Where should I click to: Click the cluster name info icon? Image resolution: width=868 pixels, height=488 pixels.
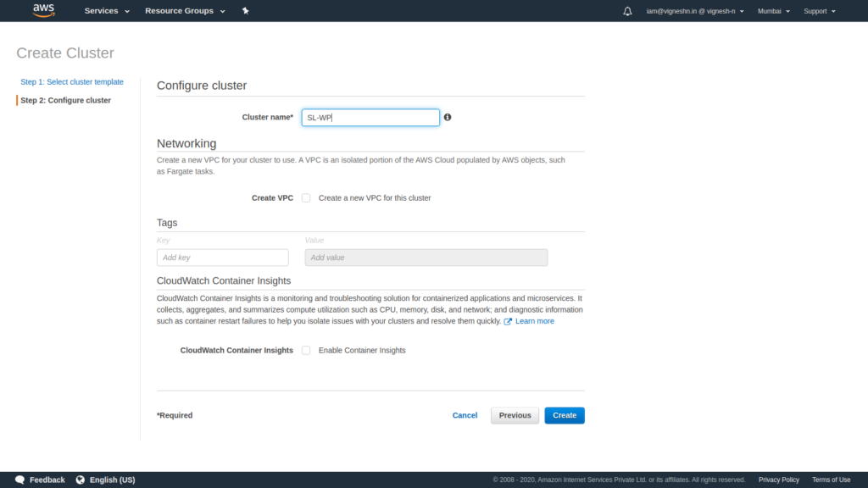(x=448, y=117)
